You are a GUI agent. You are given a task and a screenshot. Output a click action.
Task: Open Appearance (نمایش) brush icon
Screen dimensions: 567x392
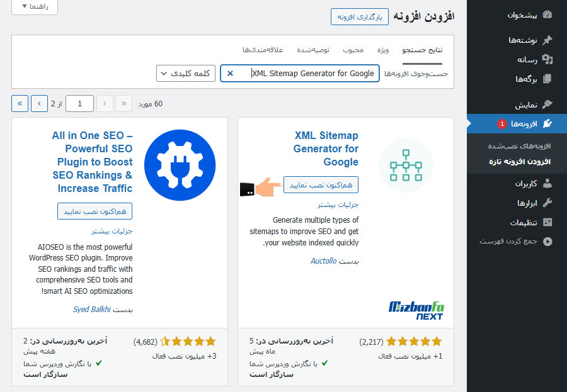(x=547, y=104)
